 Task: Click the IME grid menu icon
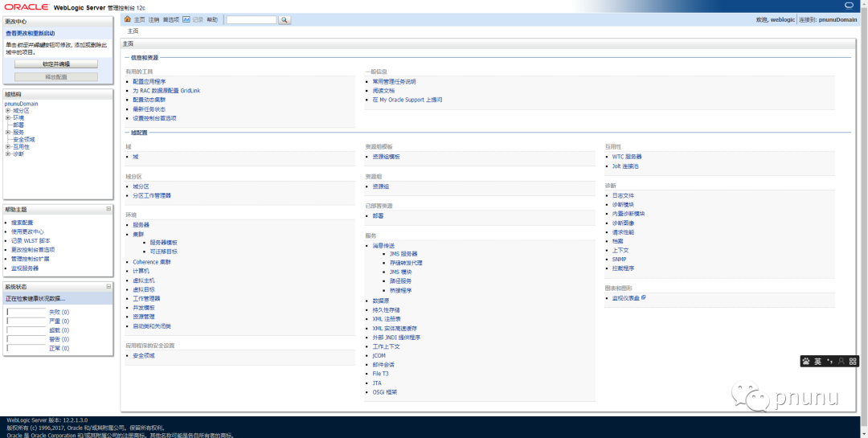(x=853, y=361)
